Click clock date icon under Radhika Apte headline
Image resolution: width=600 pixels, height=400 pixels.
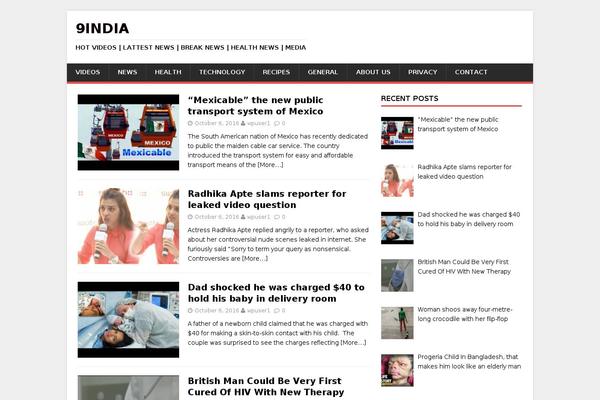190,217
